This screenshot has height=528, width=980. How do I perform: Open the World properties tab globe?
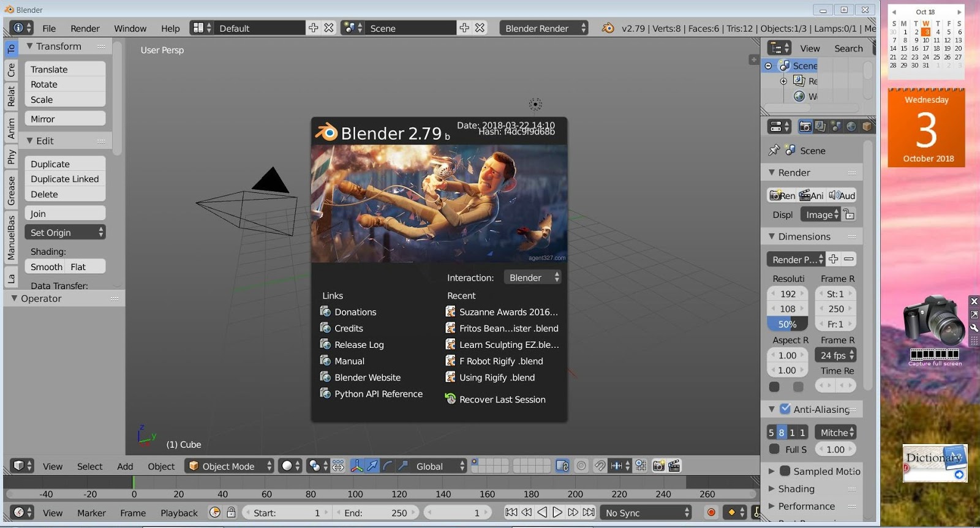click(x=851, y=127)
